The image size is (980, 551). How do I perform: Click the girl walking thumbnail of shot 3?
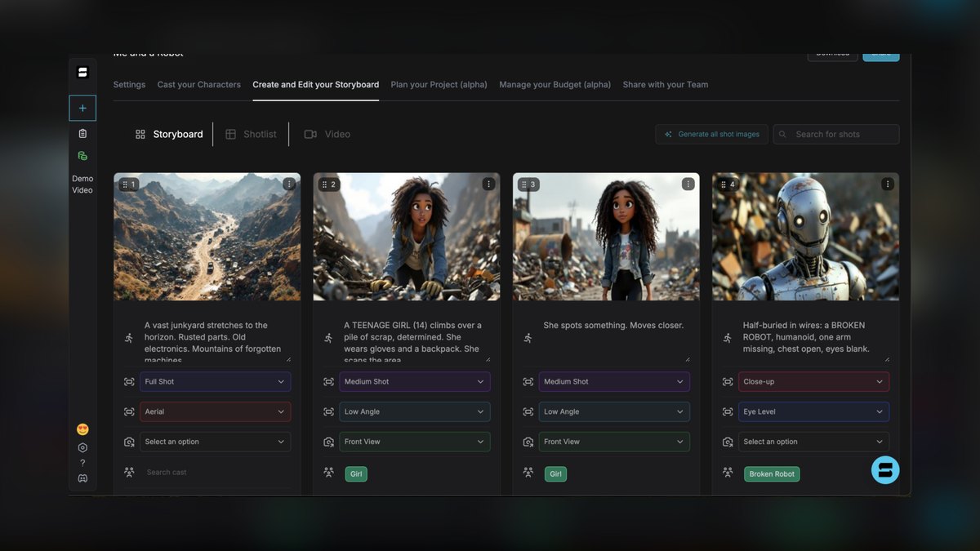(607, 237)
